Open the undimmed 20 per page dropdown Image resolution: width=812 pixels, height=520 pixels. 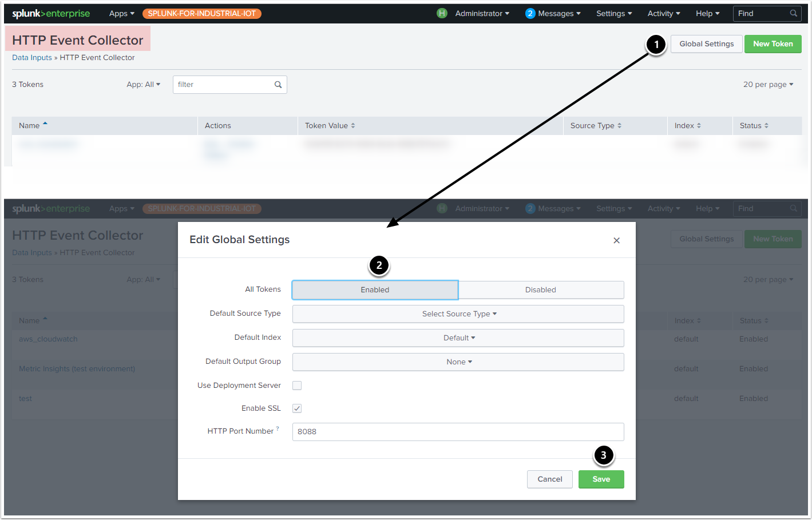click(768, 85)
